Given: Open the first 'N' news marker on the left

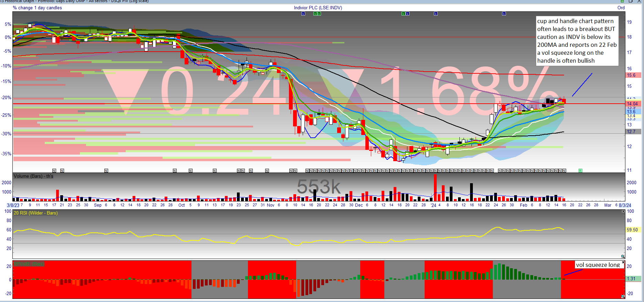Looking at the screenshot, I should [x=54, y=170].
